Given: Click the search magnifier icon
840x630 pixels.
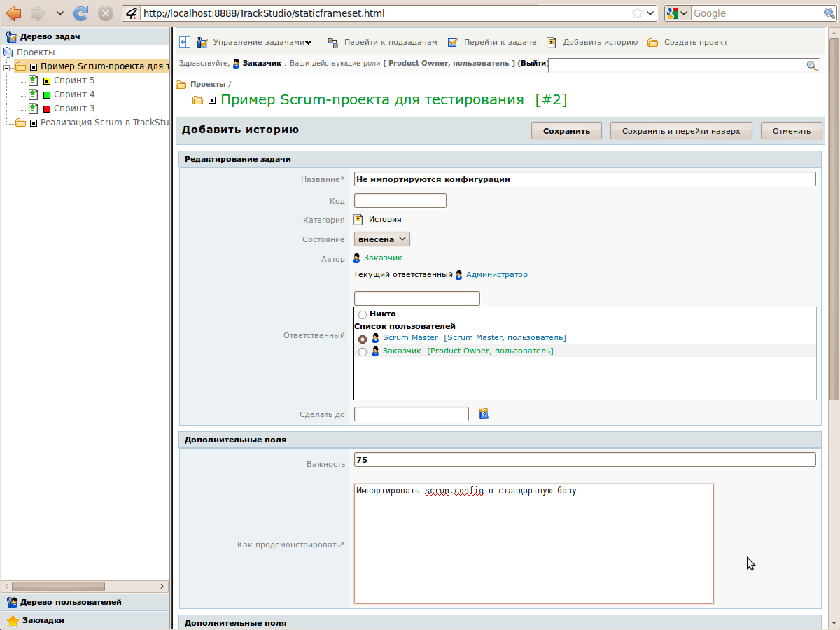Looking at the screenshot, I should click(x=812, y=66).
